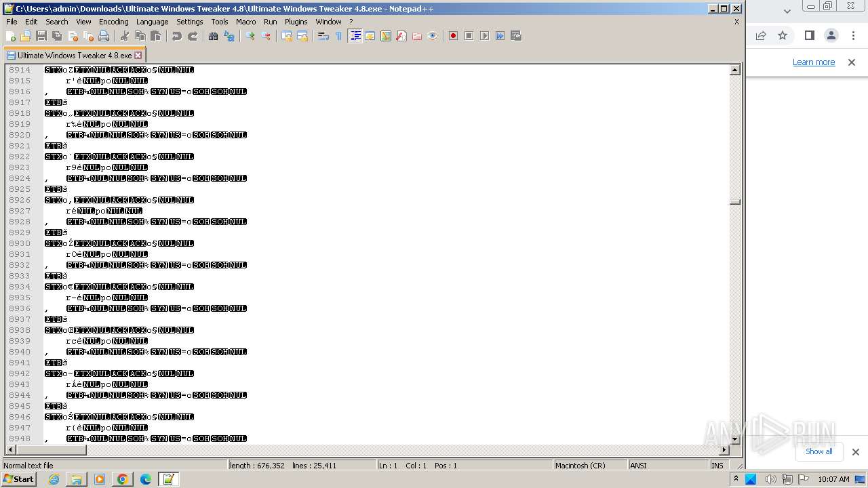Toggle Show All Characters pilcrow icon
Screen dimensions: 868x488
pos(339,36)
